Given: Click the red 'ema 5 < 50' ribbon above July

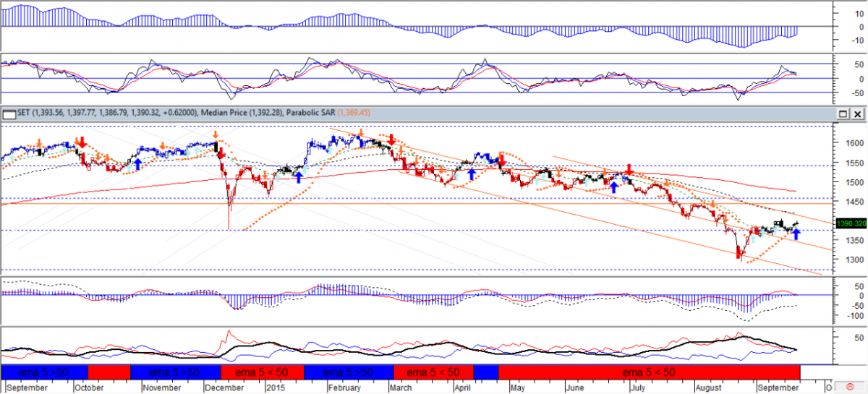Looking at the screenshot, I should [x=650, y=372].
